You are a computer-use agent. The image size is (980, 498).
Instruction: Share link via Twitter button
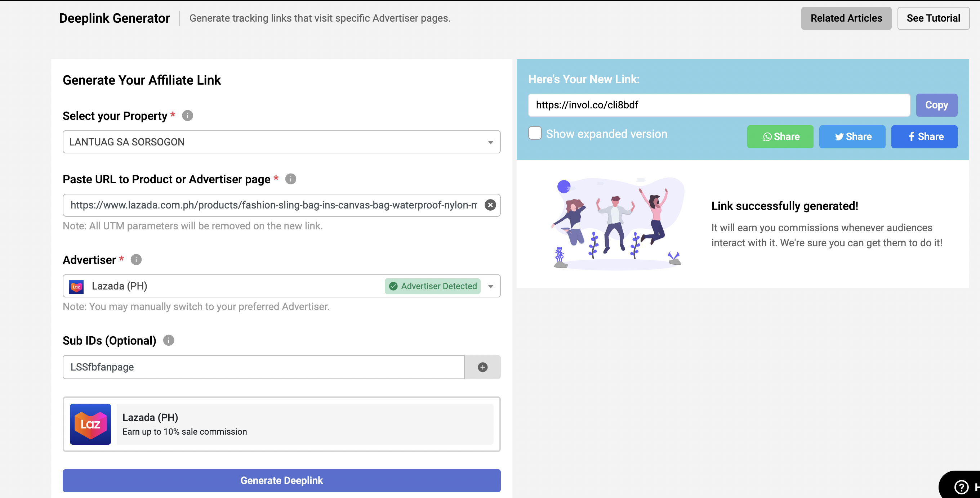pos(852,137)
